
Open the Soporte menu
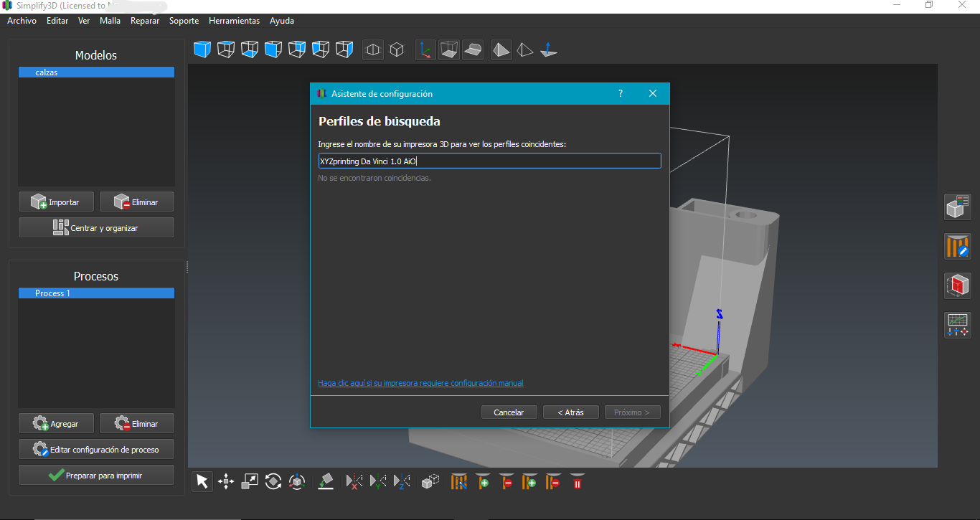(184, 21)
